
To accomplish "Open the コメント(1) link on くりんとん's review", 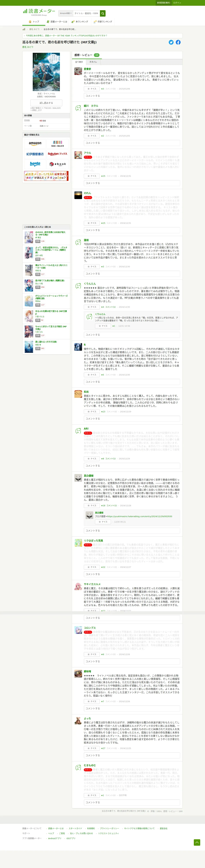I will [x=110, y=307].
